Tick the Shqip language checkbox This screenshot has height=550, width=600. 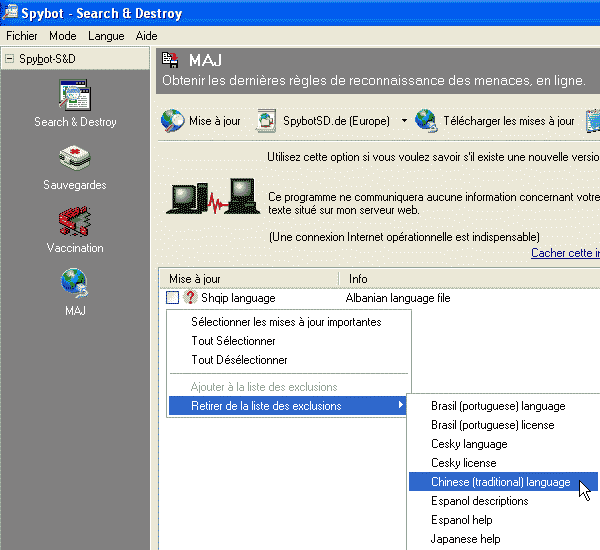coord(172,297)
